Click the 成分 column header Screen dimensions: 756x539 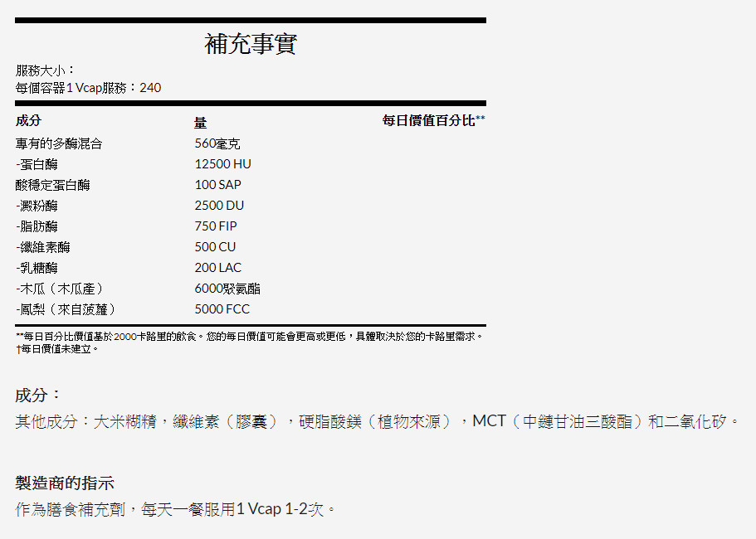(x=28, y=120)
